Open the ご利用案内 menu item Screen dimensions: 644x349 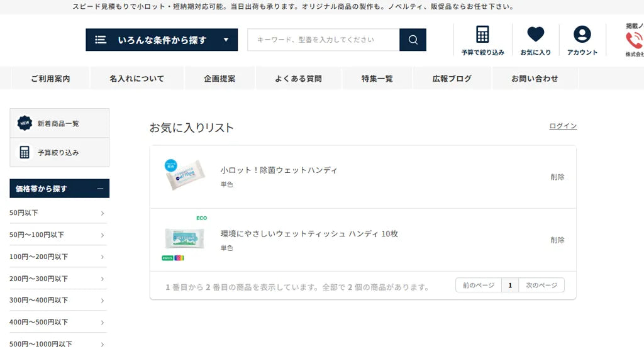tap(50, 79)
